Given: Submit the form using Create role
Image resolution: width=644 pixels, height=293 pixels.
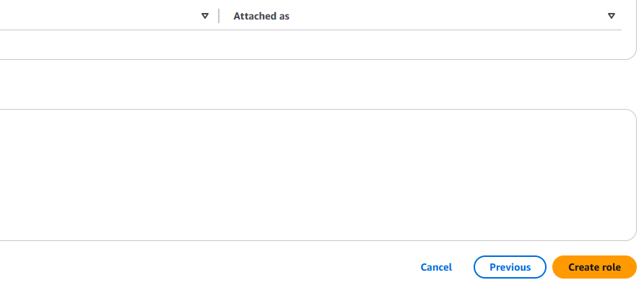Looking at the screenshot, I should click(x=594, y=267).
